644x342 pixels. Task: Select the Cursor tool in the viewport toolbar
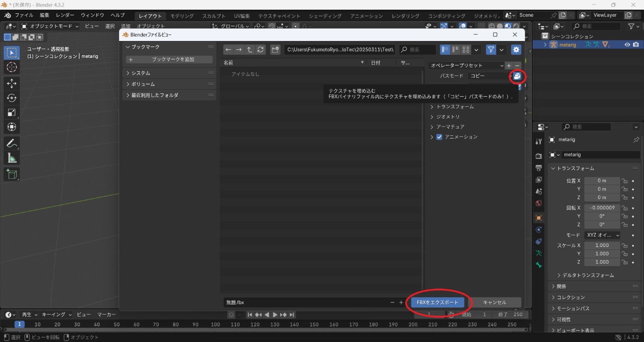[11, 67]
